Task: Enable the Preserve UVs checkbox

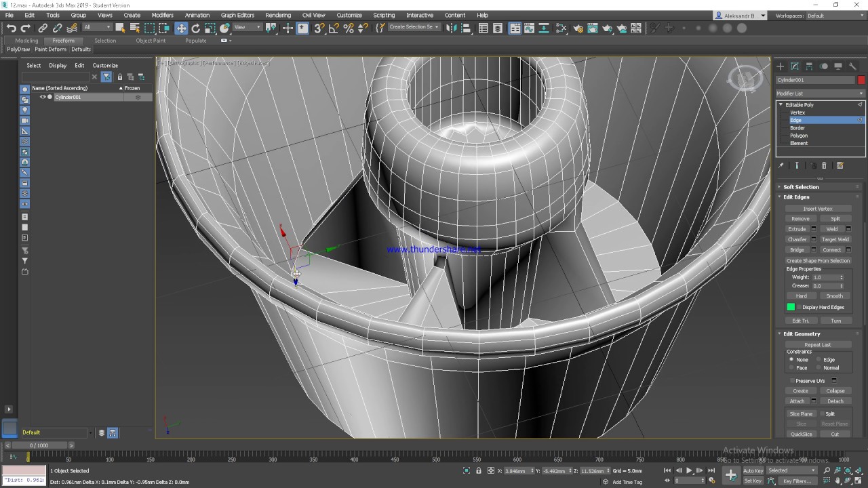Action: (792, 381)
